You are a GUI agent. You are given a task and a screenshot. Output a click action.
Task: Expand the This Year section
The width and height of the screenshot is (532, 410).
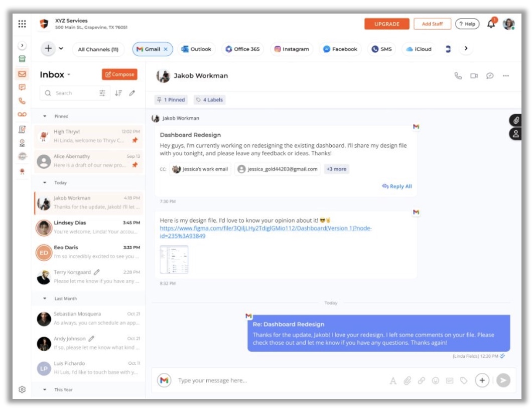click(45, 389)
